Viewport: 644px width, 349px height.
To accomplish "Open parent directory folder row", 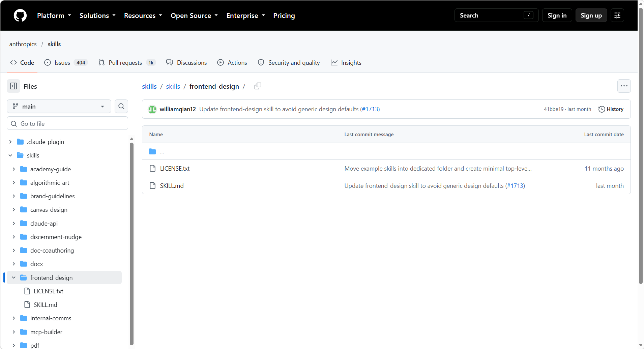I will tap(386, 151).
